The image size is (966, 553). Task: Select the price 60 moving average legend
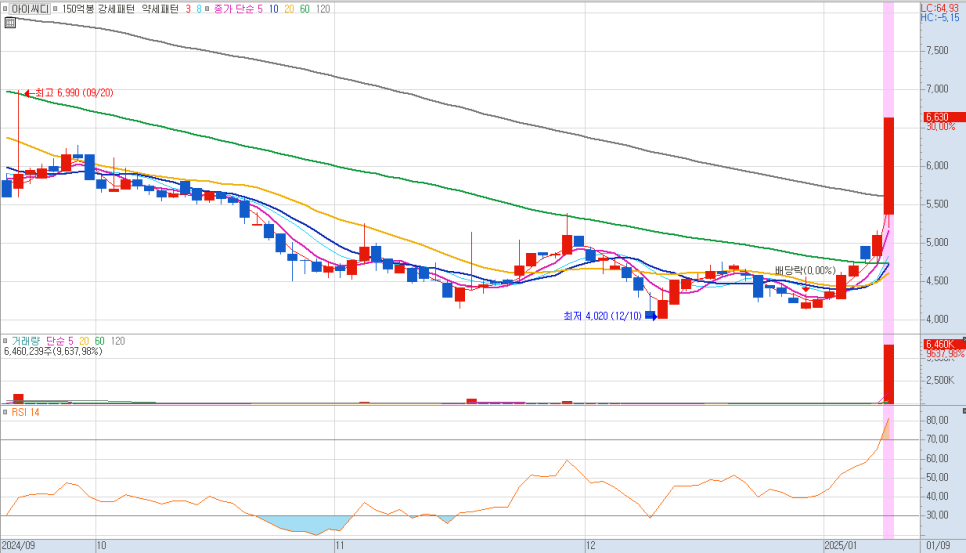304,9
